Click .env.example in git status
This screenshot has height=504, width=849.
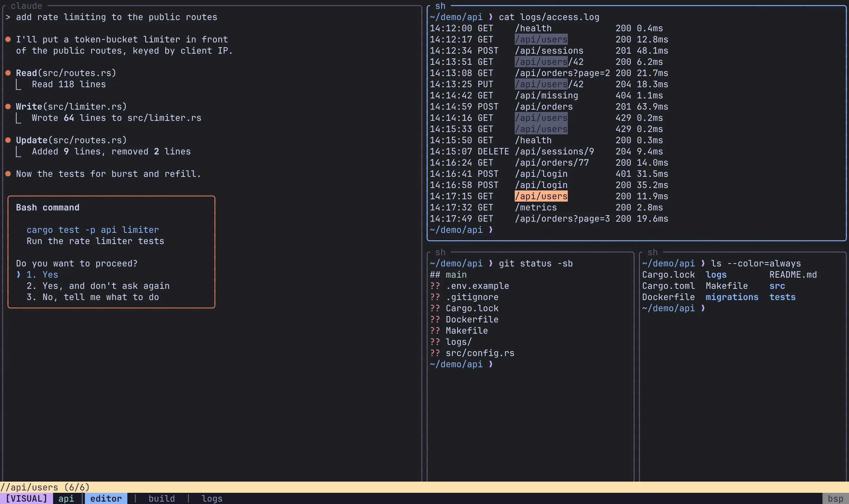click(478, 286)
